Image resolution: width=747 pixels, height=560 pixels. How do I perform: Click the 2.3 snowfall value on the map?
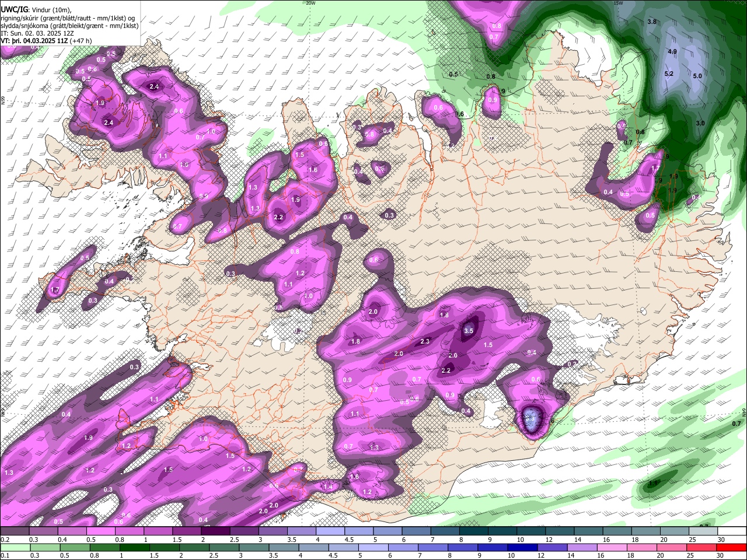[425, 342]
